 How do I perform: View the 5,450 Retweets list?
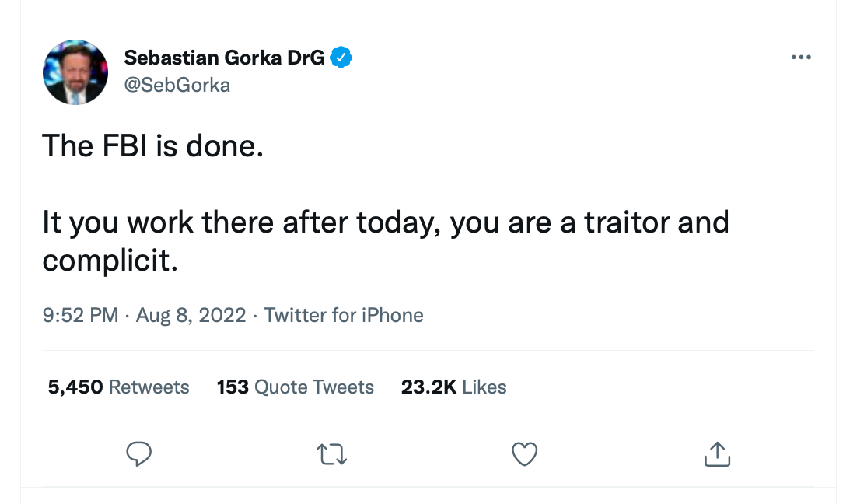click(118, 387)
